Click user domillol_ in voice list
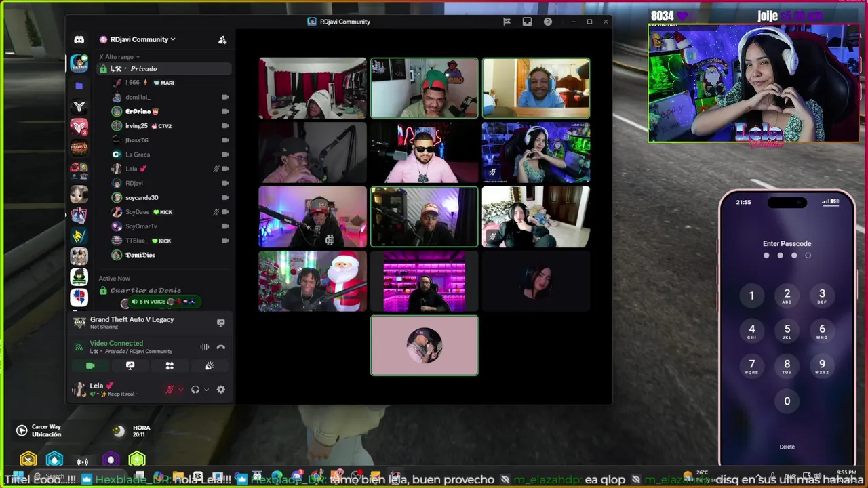This screenshot has width=868, height=488. [138, 97]
